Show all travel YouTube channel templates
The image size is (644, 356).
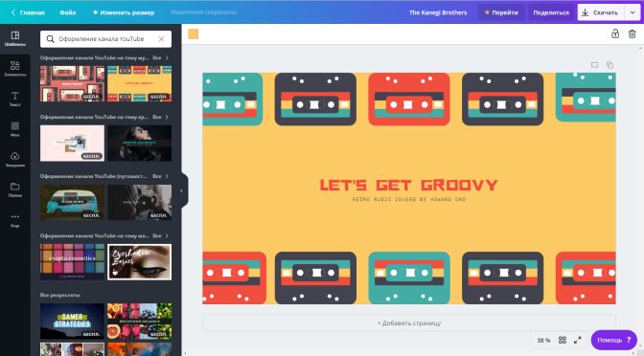(160, 176)
